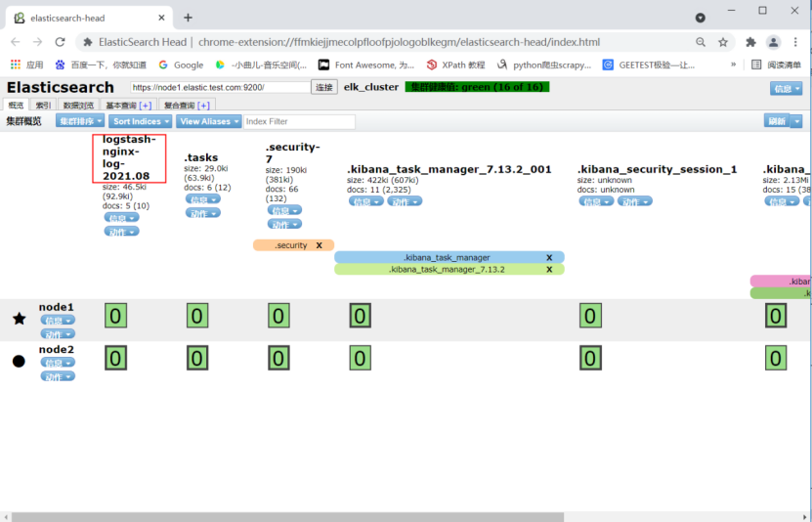Open the extensions puzzle icon
This screenshot has height=522, width=812.
[x=750, y=42]
